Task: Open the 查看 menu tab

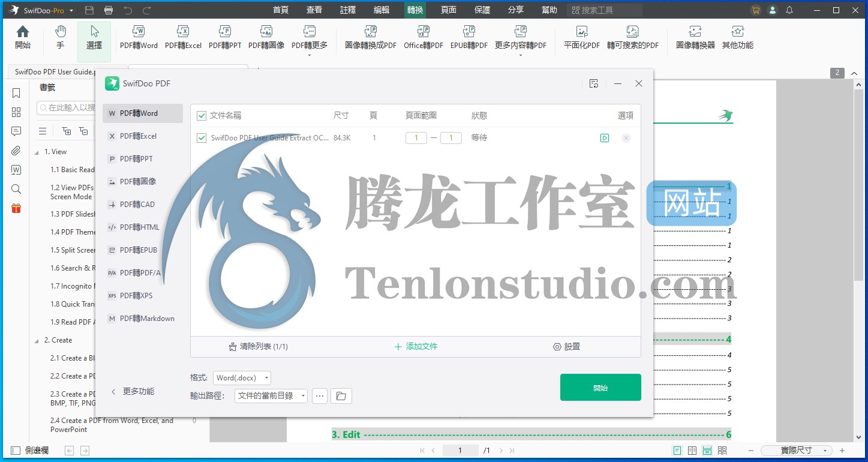Action: (314, 10)
